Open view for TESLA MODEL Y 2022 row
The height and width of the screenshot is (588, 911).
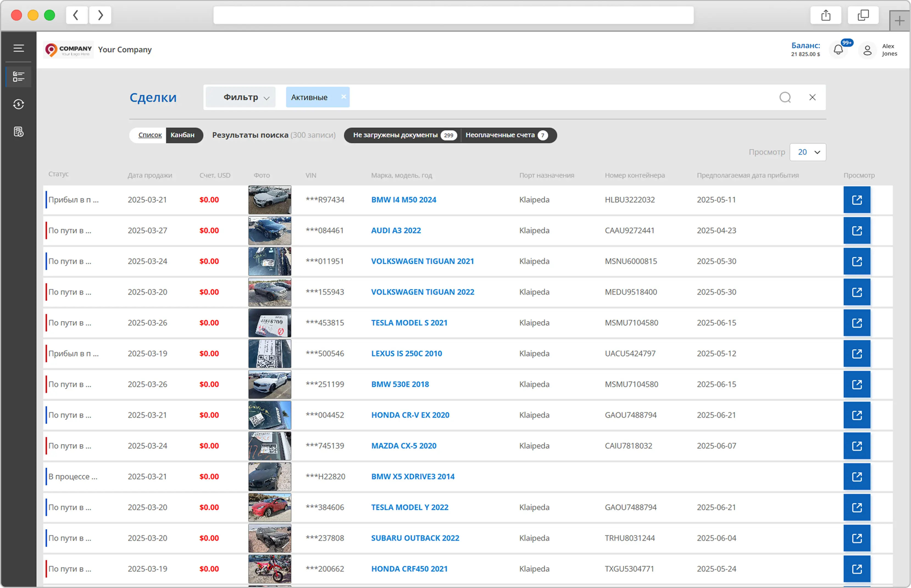(x=856, y=507)
